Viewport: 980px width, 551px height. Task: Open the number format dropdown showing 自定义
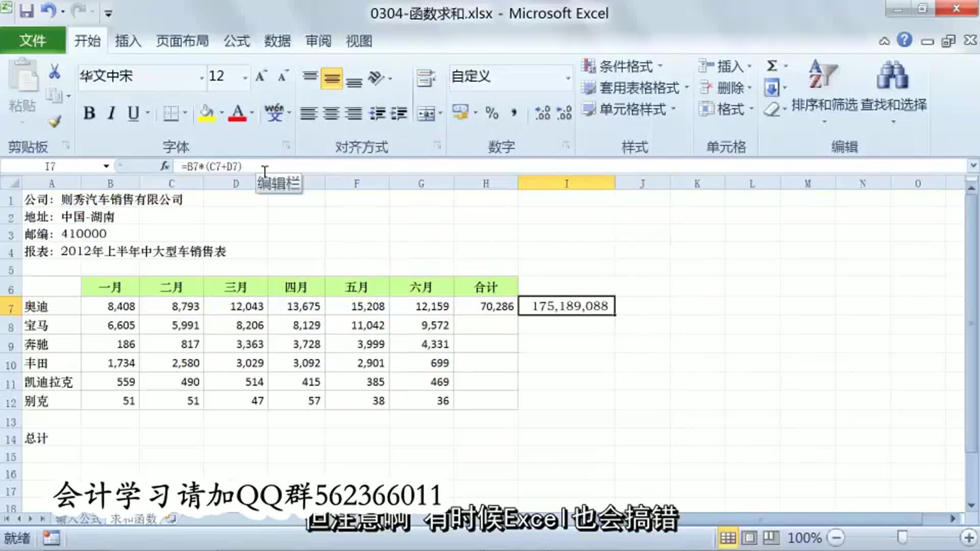coord(509,78)
